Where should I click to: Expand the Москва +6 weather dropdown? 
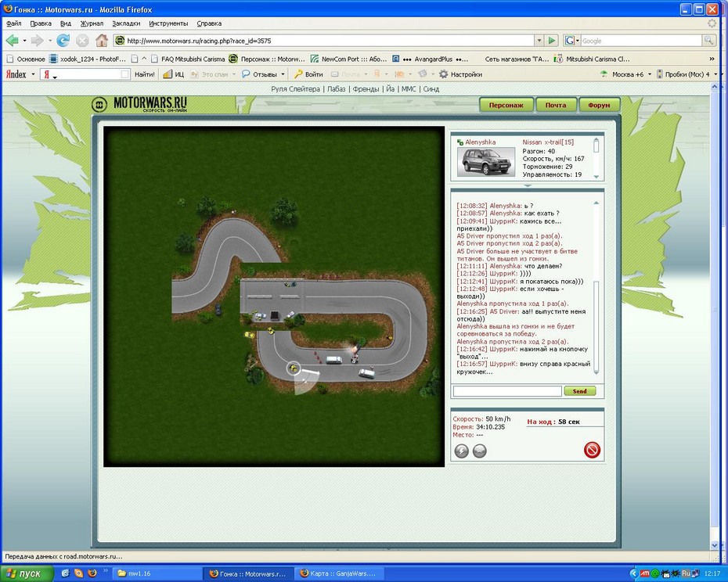pyautogui.click(x=649, y=74)
